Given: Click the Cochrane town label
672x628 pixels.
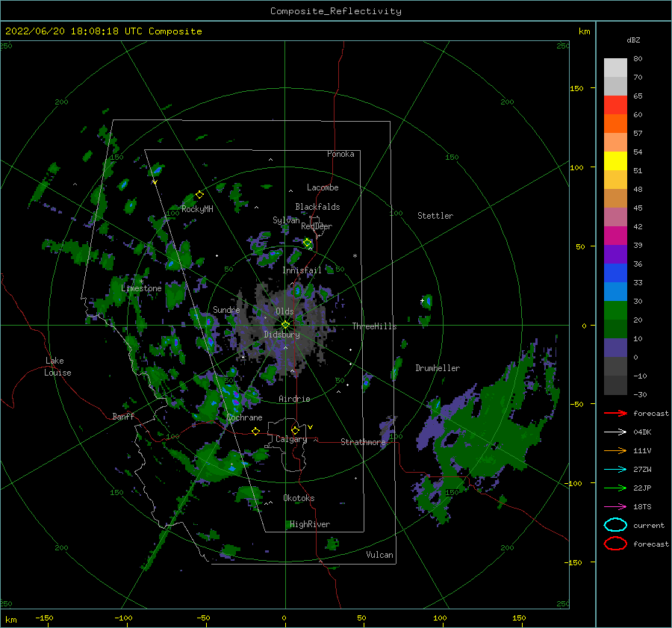Looking at the screenshot, I should [244, 417].
